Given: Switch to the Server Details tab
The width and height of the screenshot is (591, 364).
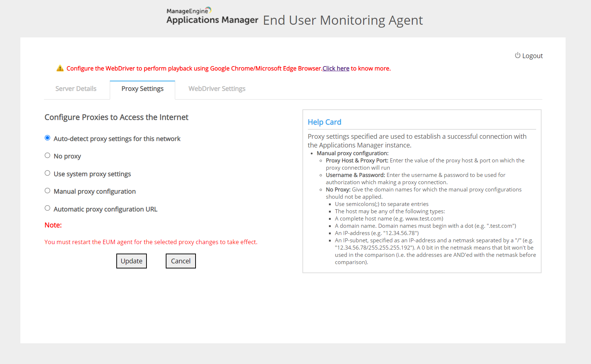Looking at the screenshot, I should pyautogui.click(x=76, y=89).
